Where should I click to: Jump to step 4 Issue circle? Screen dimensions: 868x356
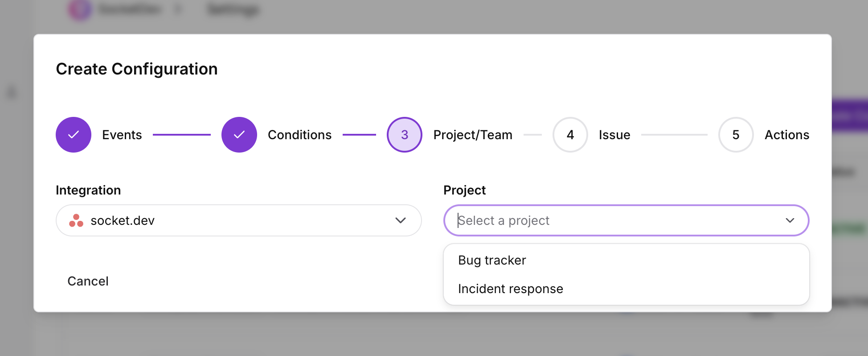[x=570, y=135]
